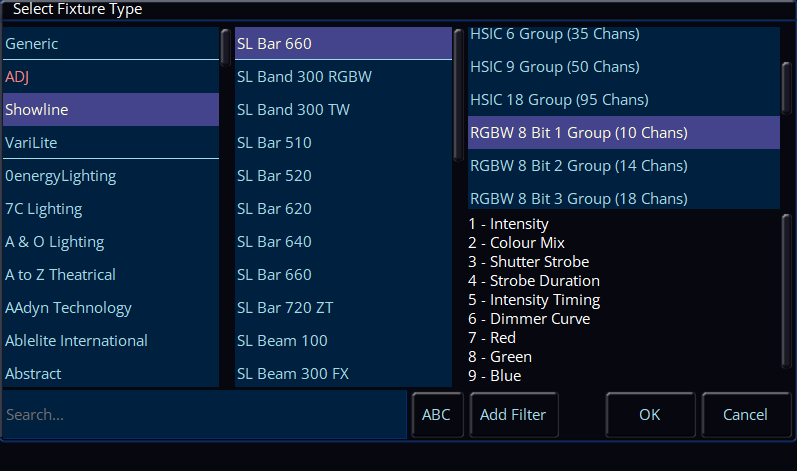This screenshot has height=471, width=797.
Task: Click channel 1 - Intensity
Action: coord(508,224)
